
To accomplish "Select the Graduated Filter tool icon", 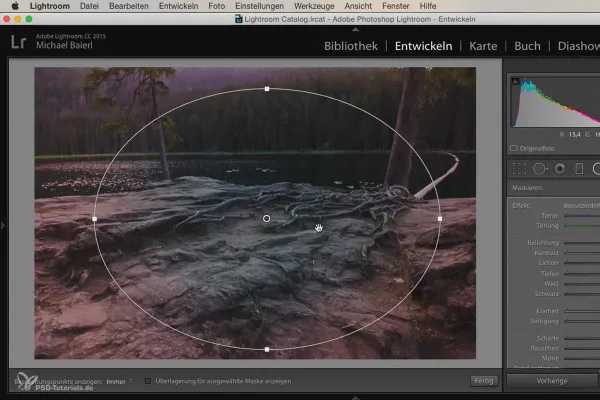I will coord(579,168).
